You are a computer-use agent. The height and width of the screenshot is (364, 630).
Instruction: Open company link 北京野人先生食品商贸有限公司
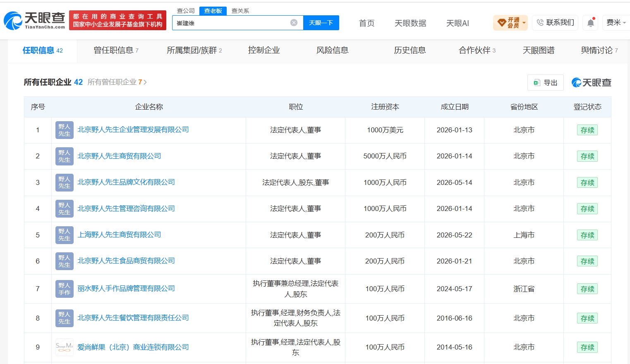pyautogui.click(x=126, y=261)
